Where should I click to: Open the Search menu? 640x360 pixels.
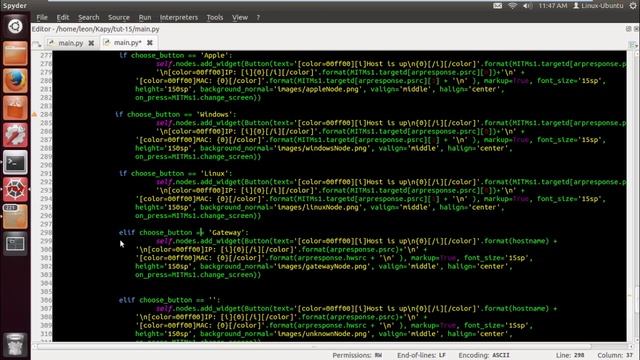(x=89, y=18)
